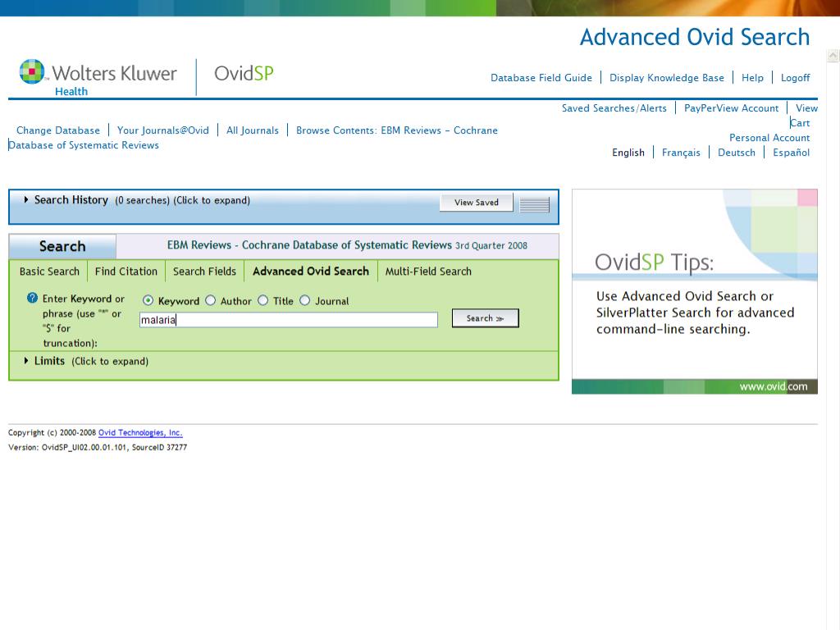This screenshot has height=630, width=840.
Task: Open Browse Contents: EBM Reviews link
Action: 396,130
